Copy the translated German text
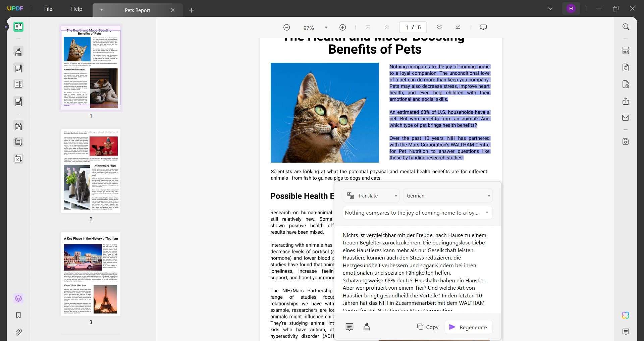Screen dimensions: 644x341 tap(428, 327)
